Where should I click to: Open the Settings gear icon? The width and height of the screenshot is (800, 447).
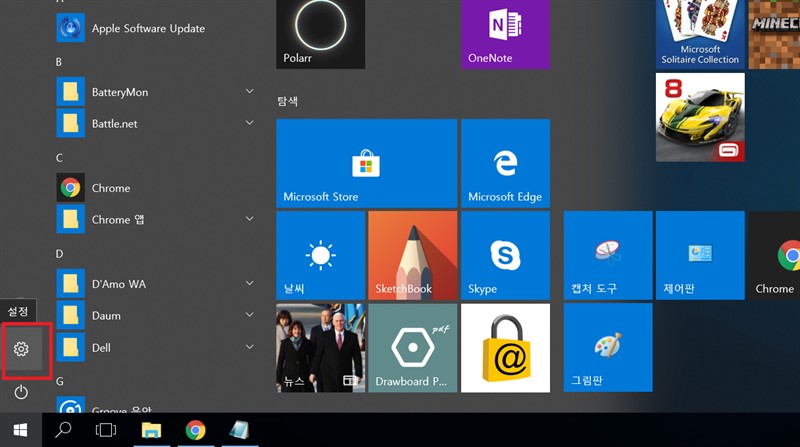21,349
